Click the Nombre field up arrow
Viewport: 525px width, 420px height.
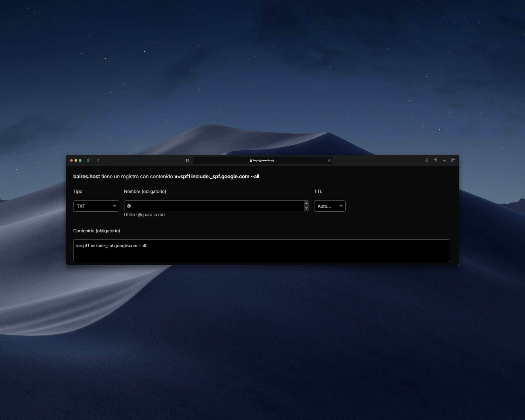[306, 203]
